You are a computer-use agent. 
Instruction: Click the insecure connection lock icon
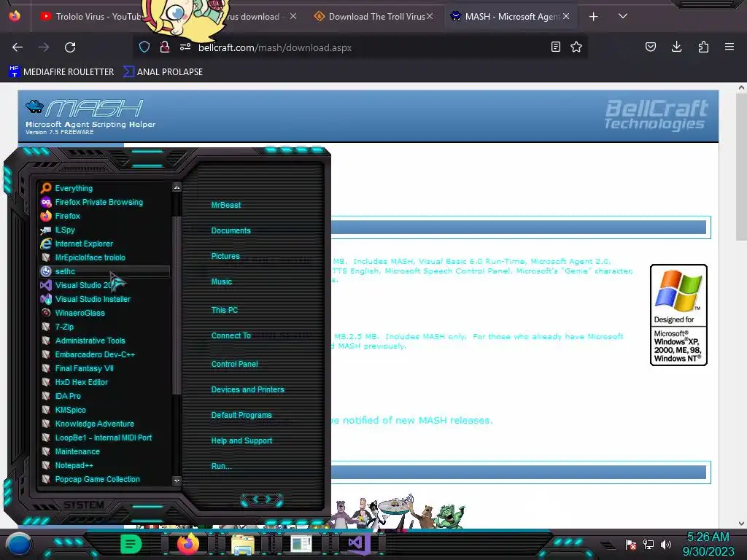point(164,47)
